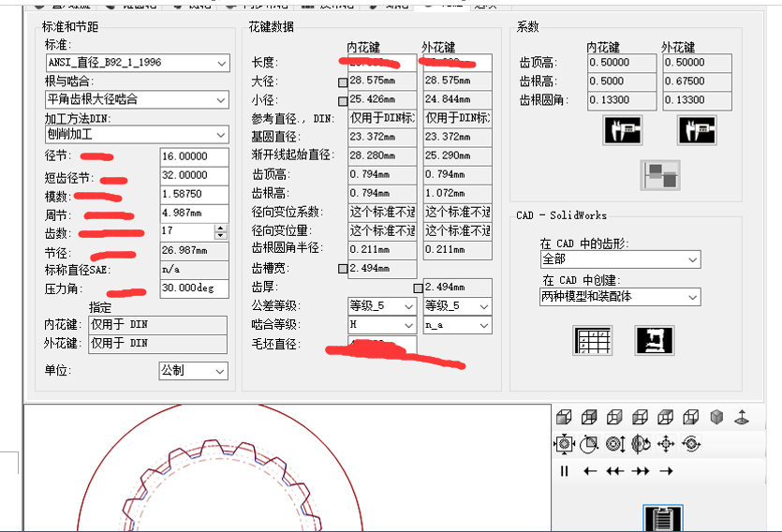Click 外花键 齿根高 value 1.072mm
The image size is (782, 532).
click(457, 194)
